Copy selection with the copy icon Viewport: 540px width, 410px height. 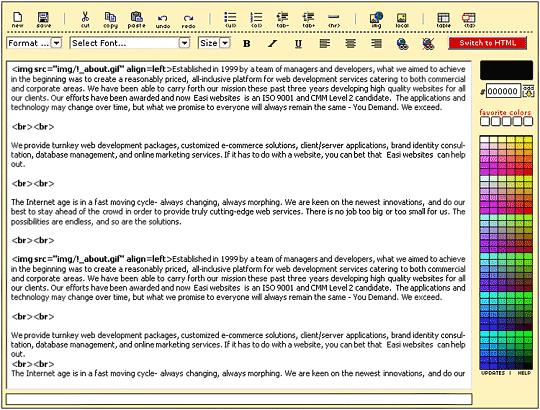point(110,20)
